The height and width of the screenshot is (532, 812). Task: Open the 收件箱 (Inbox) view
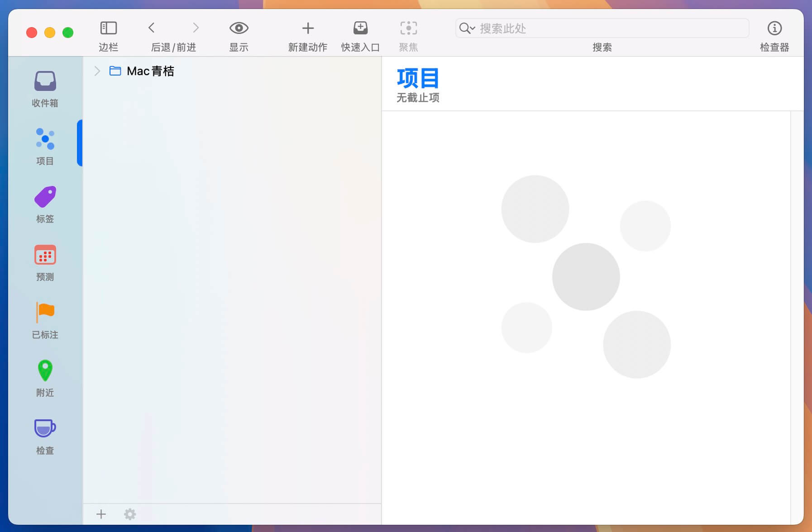point(45,88)
